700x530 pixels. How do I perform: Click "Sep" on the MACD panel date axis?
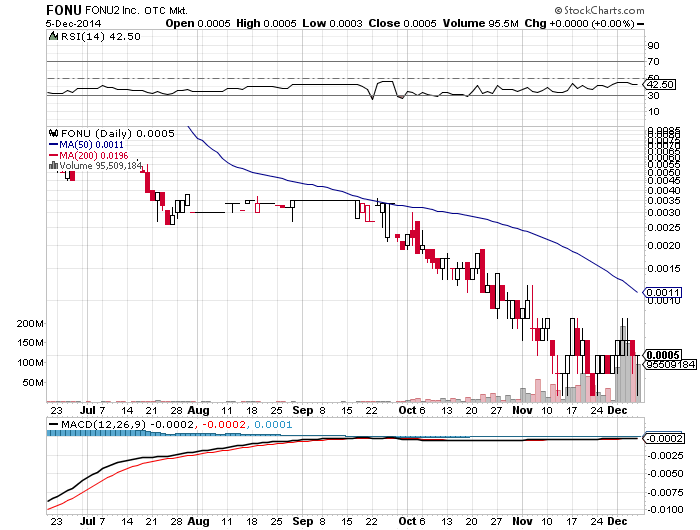coord(303,521)
